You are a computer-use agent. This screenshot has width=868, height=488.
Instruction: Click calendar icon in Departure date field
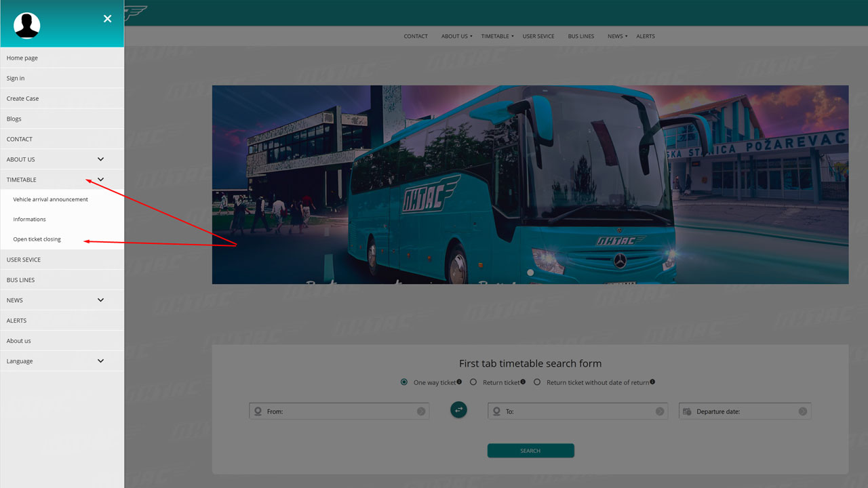pyautogui.click(x=687, y=411)
